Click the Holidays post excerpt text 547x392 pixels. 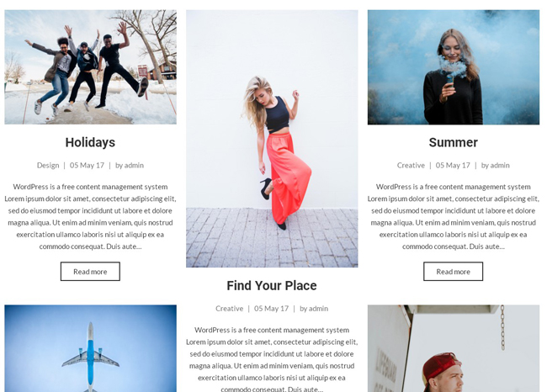pos(90,216)
